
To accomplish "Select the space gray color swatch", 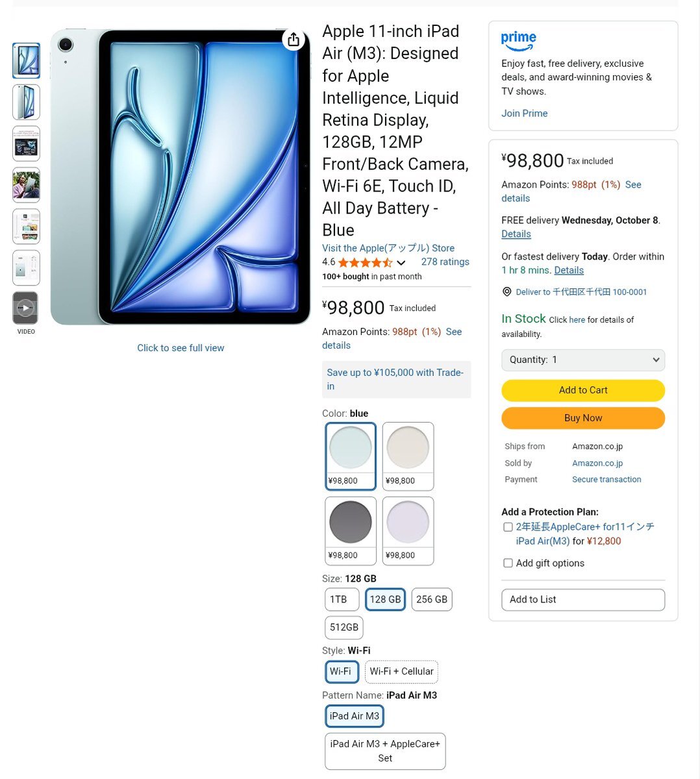I will coord(351,531).
